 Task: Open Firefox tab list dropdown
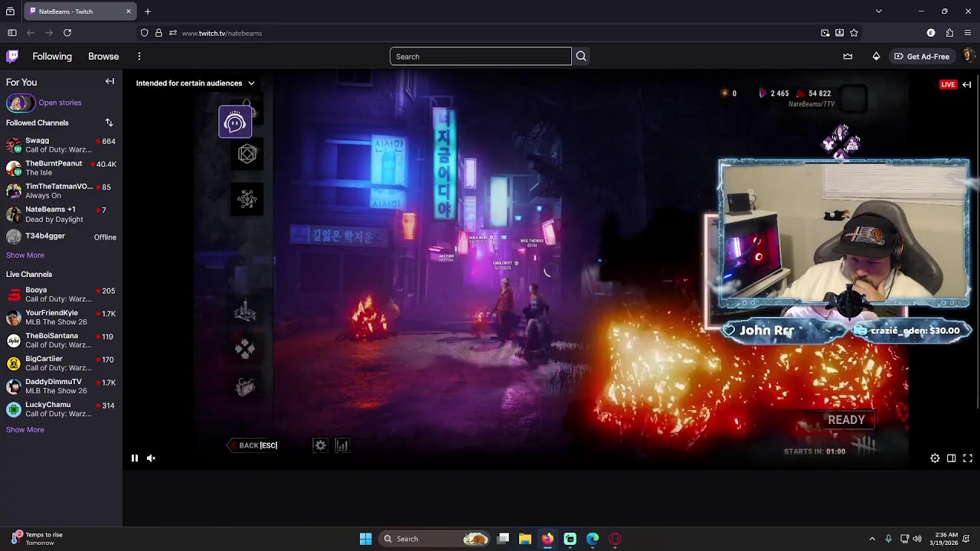coord(878,11)
